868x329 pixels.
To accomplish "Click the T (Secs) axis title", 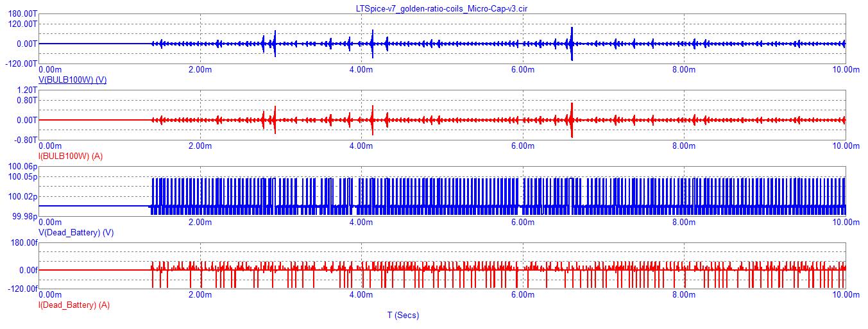I will click(x=403, y=316).
